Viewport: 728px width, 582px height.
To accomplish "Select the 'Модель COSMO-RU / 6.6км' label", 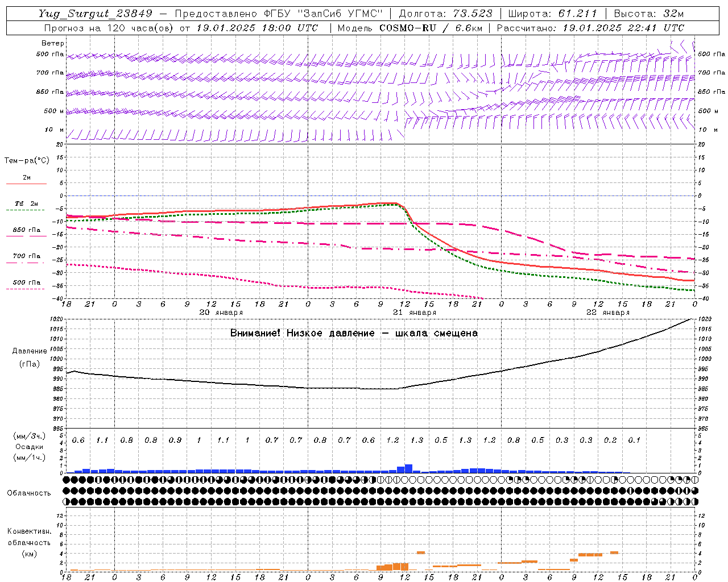I will click(x=410, y=28).
